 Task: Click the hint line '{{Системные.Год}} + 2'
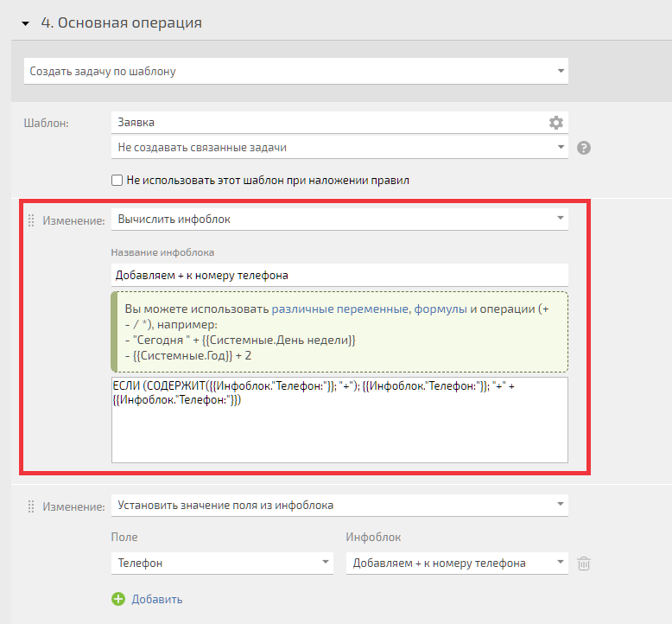coord(188,355)
